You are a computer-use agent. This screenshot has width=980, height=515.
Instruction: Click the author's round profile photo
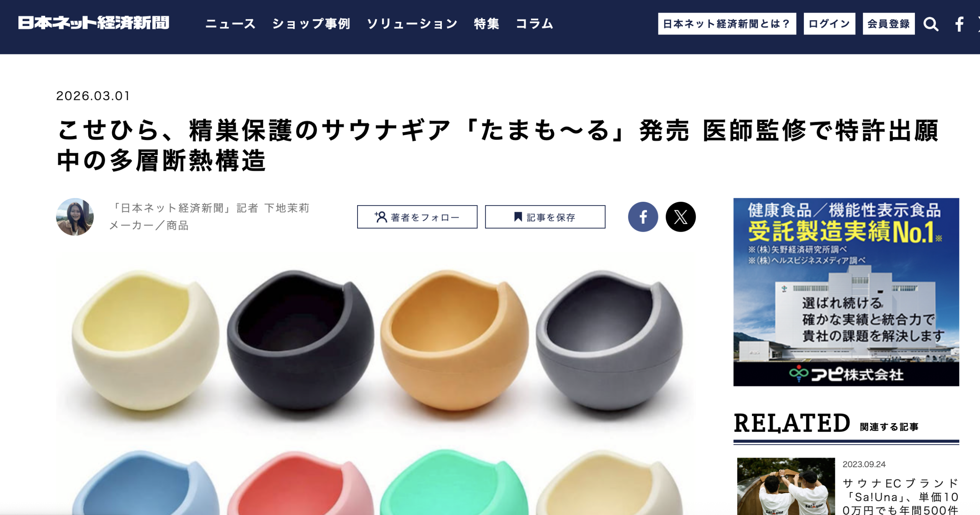pos(75,217)
